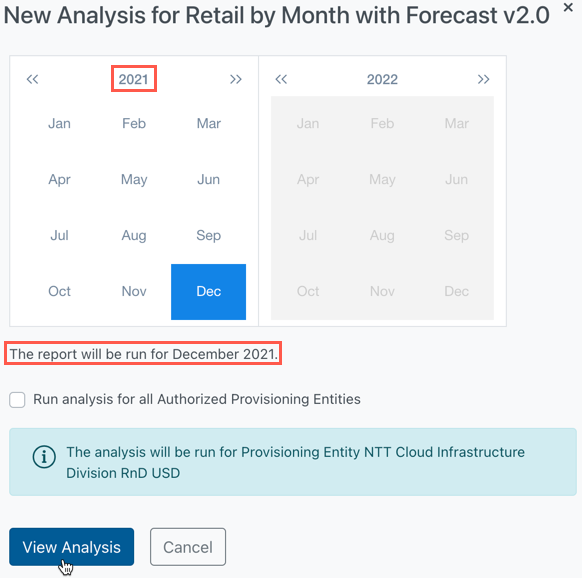Select Aug 2021 month cell

[134, 236]
